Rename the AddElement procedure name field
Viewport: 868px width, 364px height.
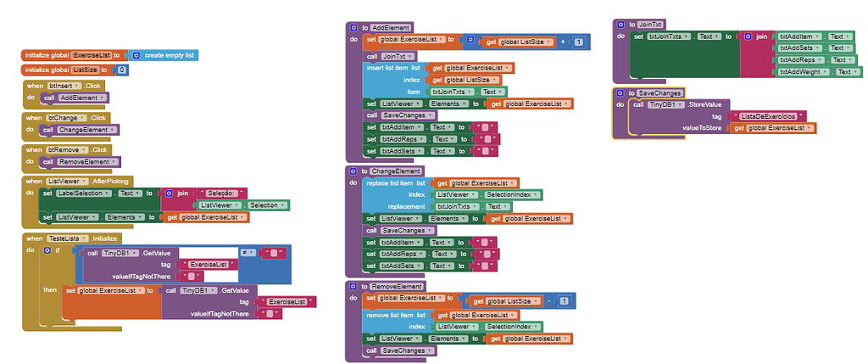coord(391,27)
